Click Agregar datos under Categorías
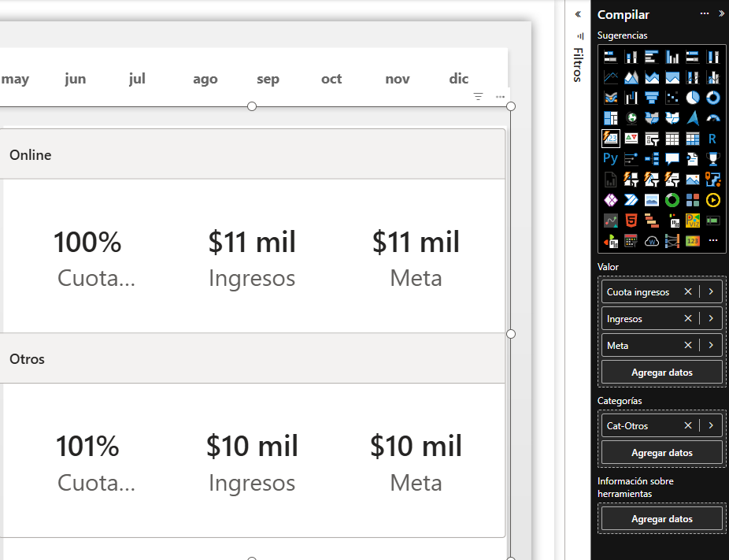The height and width of the screenshot is (560, 729). pyautogui.click(x=662, y=453)
